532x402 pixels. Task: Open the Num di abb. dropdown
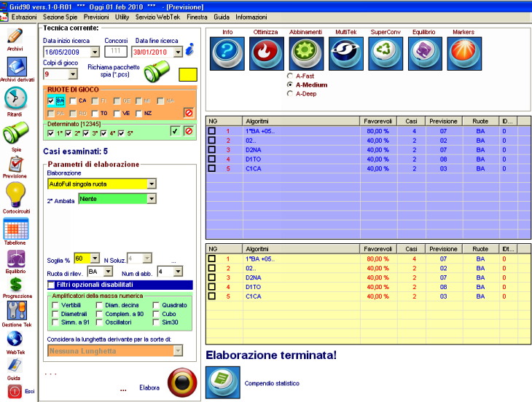[x=178, y=271]
